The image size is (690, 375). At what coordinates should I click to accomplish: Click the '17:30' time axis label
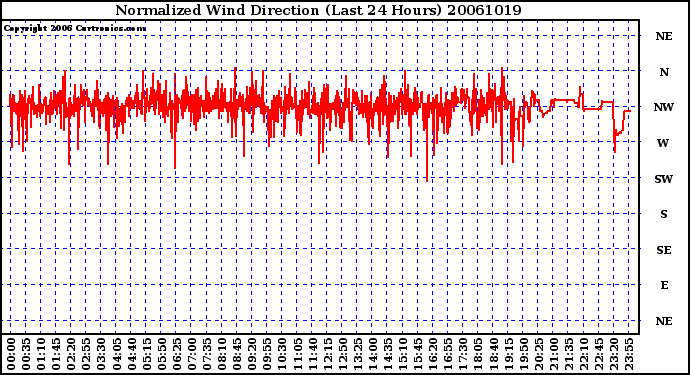pyautogui.click(x=463, y=354)
